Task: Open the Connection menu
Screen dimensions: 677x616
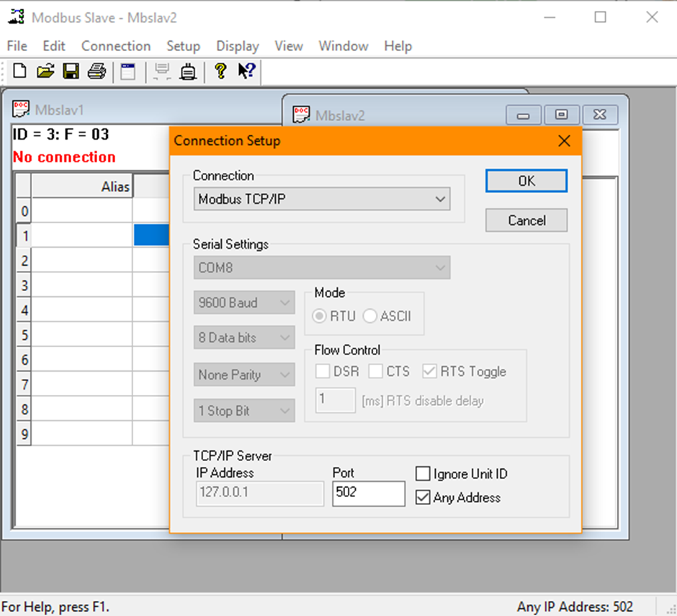Action: [115, 45]
